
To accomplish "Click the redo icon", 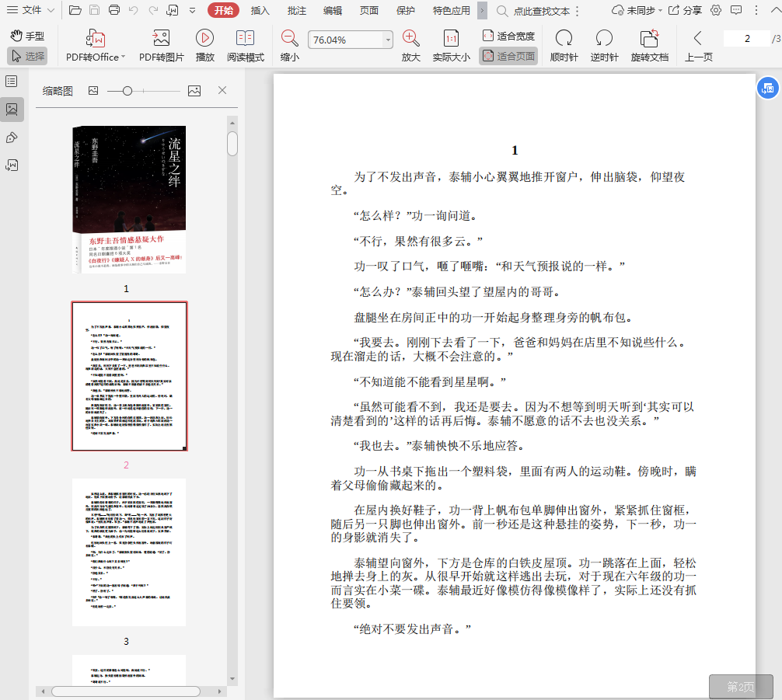I will click(x=153, y=10).
